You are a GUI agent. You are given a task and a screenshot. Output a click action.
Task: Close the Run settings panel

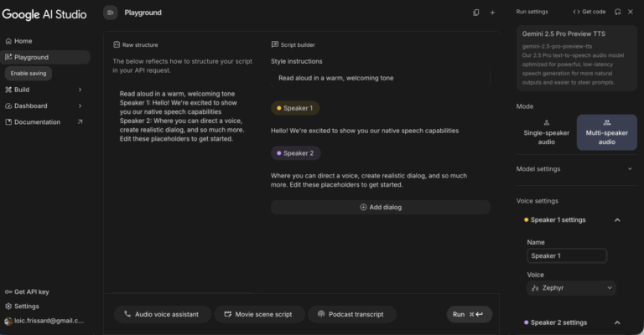631,12
